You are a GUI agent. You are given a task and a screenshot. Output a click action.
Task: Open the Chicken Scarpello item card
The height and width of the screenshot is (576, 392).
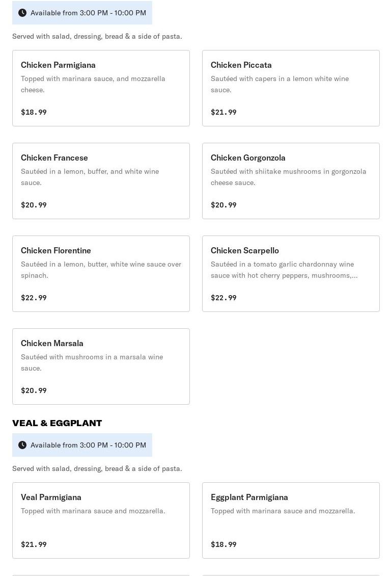291,274
